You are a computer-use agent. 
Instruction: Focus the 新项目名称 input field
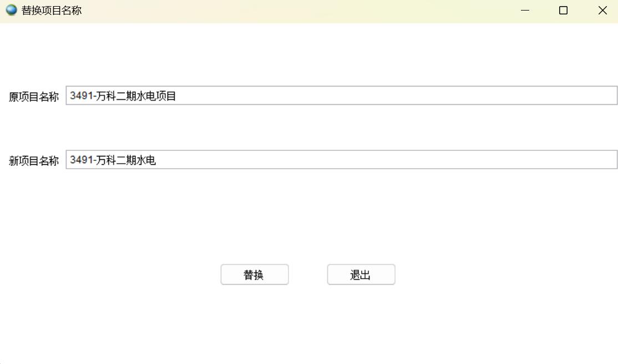click(x=341, y=160)
